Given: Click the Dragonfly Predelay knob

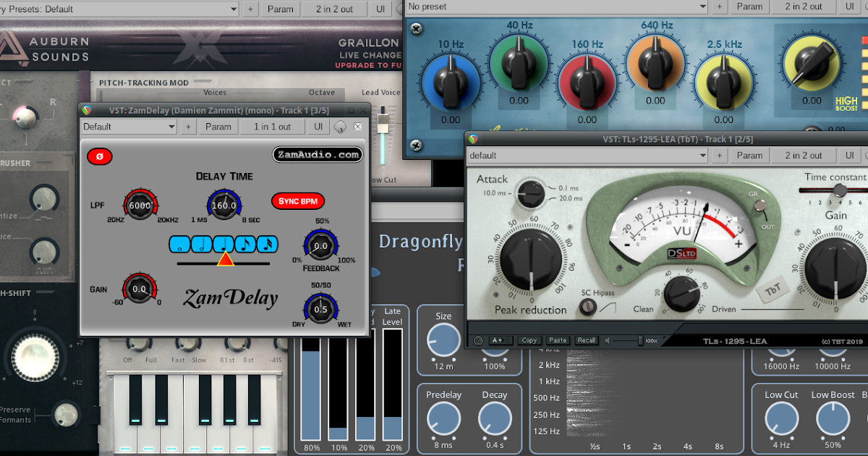Looking at the screenshot, I should click(x=443, y=419).
